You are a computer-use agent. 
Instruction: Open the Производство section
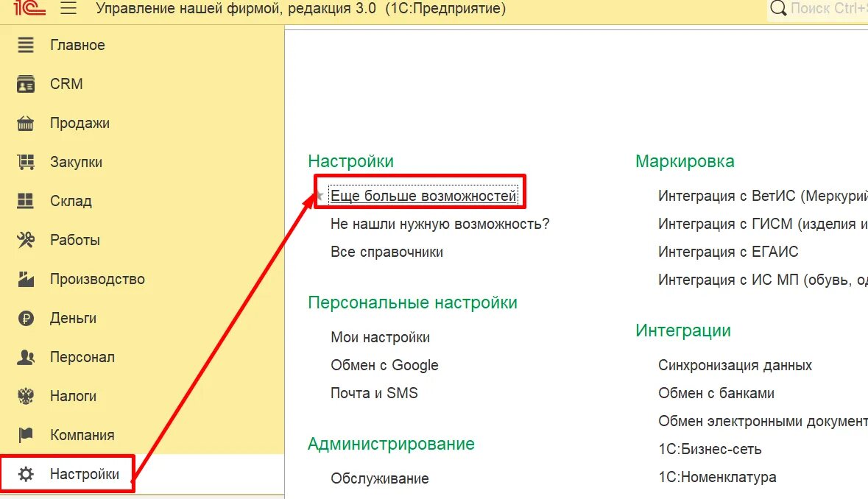click(97, 279)
